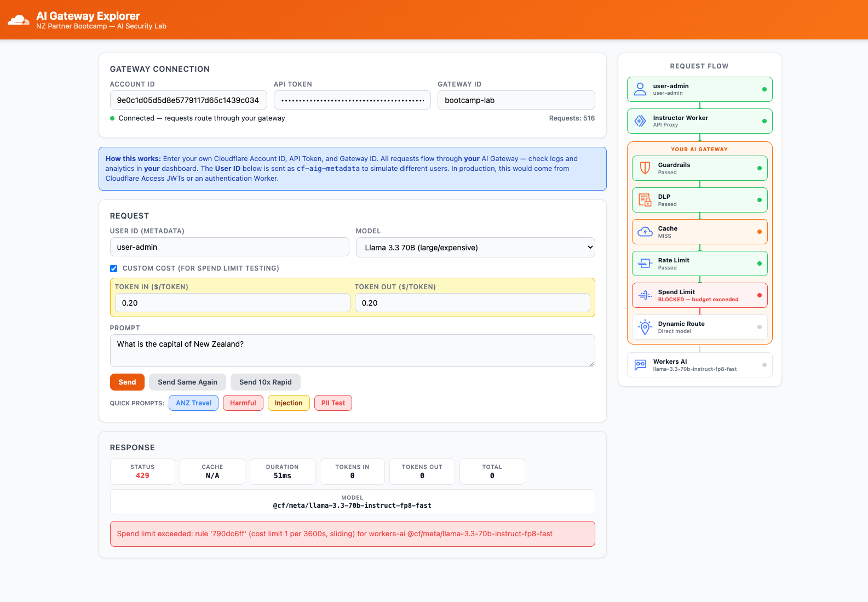
Task: Click the Cache MISS node
Action: (x=700, y=232)
